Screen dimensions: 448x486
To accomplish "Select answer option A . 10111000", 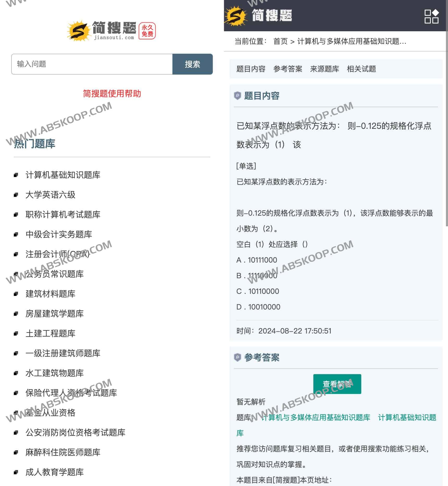I will 257,260.
